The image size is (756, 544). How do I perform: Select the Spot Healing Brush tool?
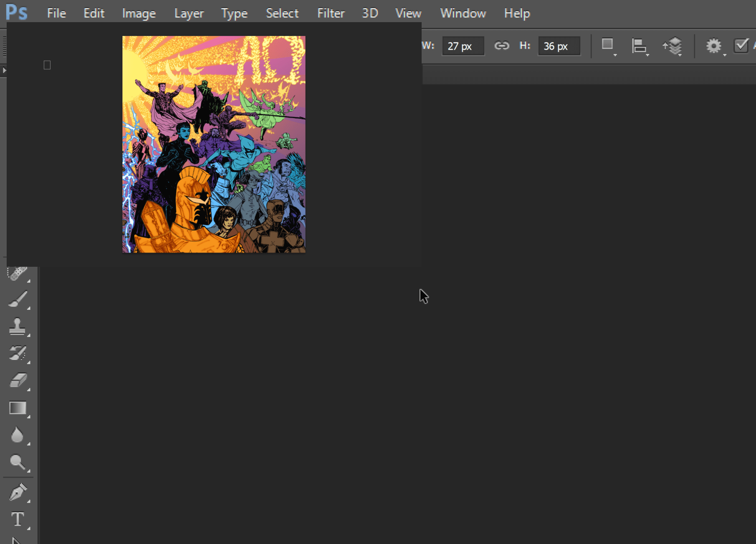(18, 272)
